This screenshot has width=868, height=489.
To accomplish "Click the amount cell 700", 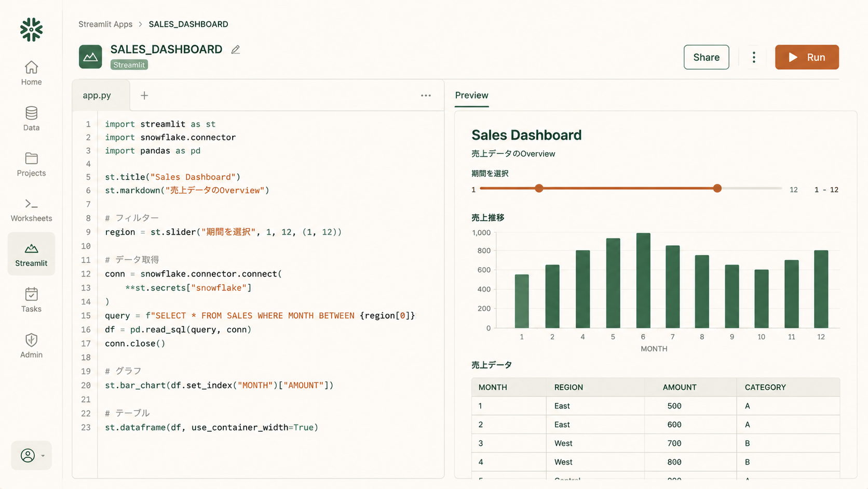I will (x=674, y=443).
